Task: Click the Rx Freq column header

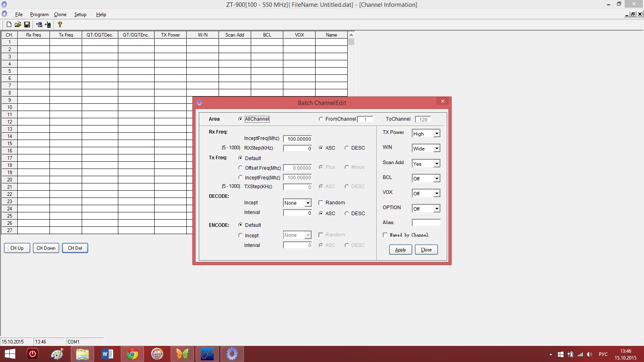Action: pos(34,35)
